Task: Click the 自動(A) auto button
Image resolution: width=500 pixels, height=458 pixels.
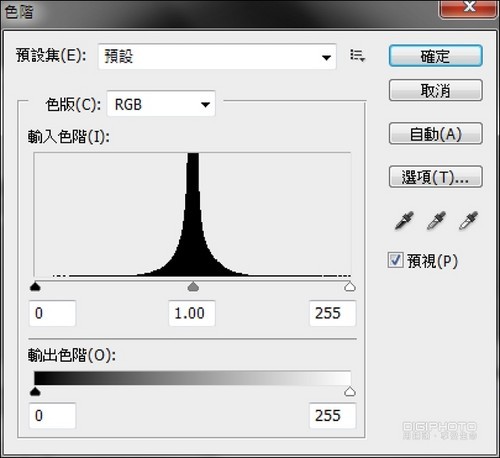Action: point(436,134)
